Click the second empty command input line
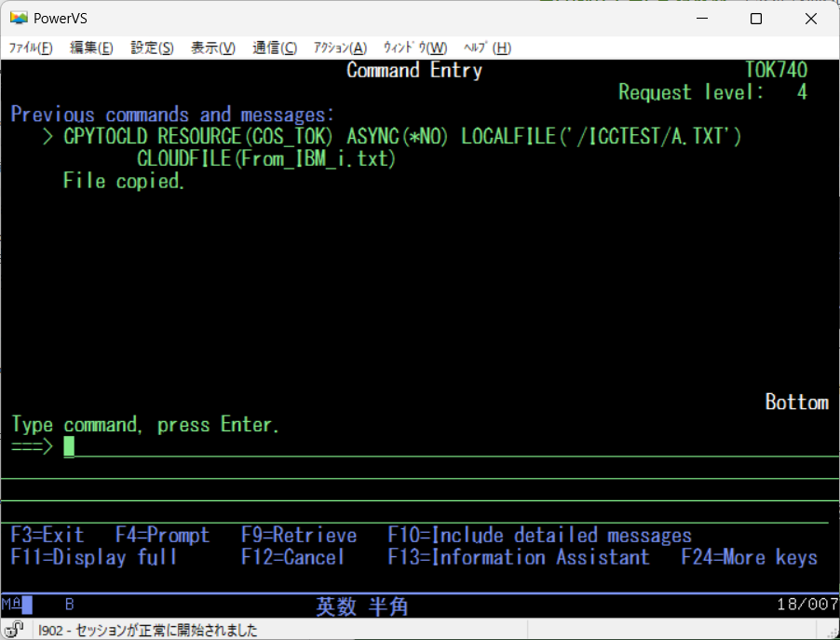 pos(420,469)
